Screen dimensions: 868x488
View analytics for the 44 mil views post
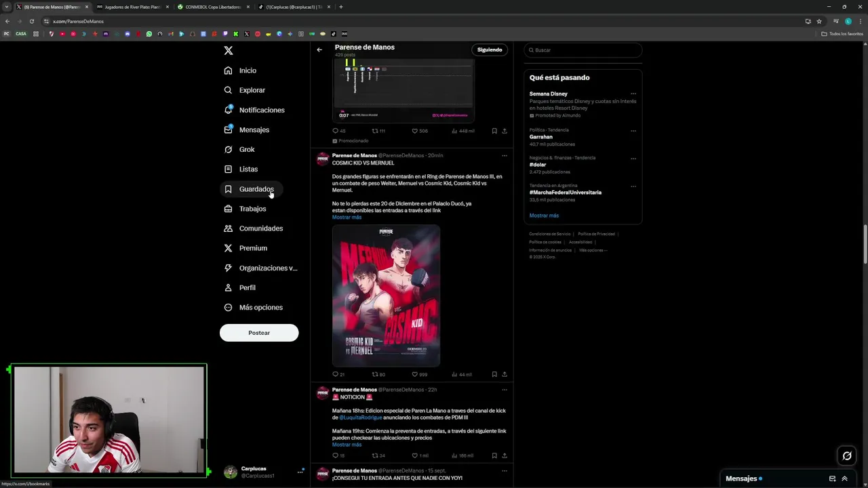pos(462,375)
